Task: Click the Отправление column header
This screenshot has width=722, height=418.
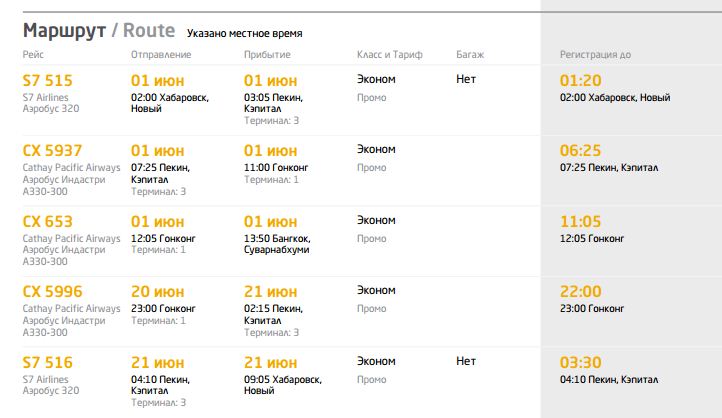Action: click(161, 54)
